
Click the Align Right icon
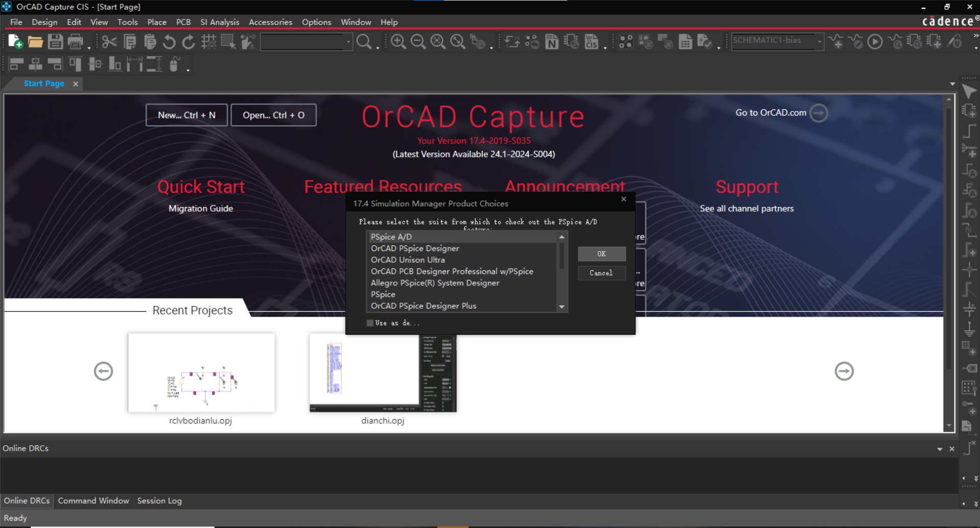[55, 64]
